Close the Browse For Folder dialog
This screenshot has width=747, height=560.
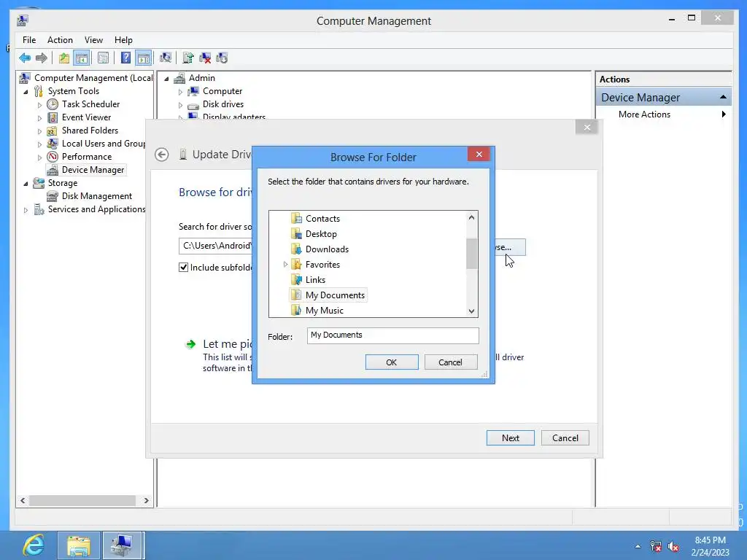point(479,155)
